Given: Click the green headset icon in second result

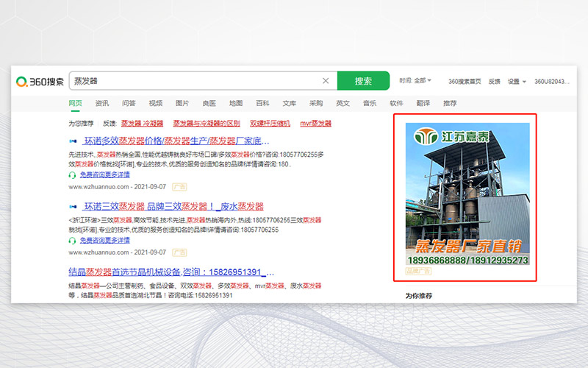Looking at the screenshot, I should pyautogui.click(x=72, y=240).
